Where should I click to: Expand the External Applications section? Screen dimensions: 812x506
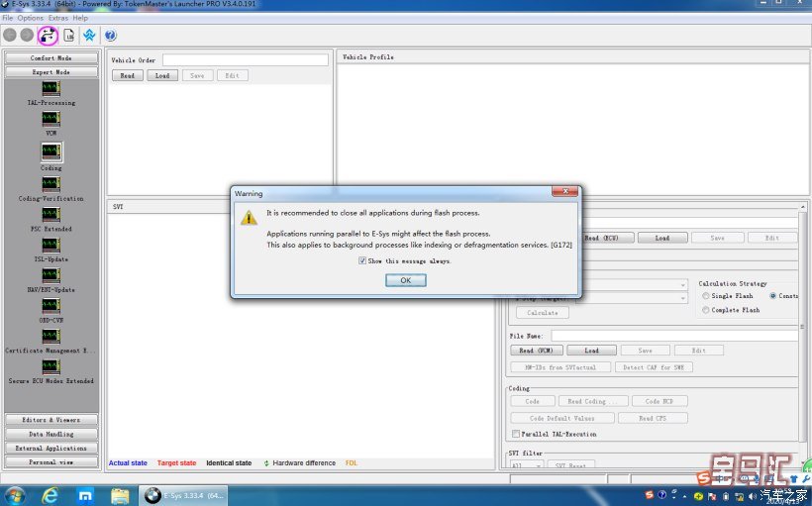click(51, 448)
